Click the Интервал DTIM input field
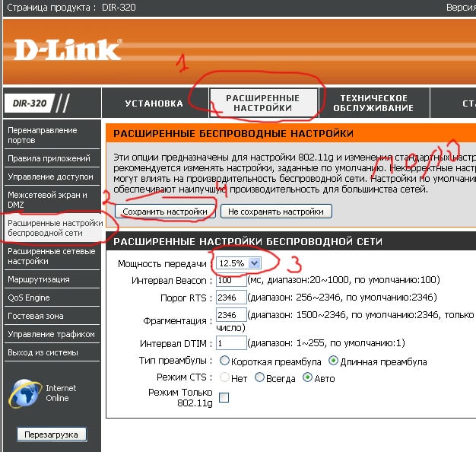 (231, 343)
